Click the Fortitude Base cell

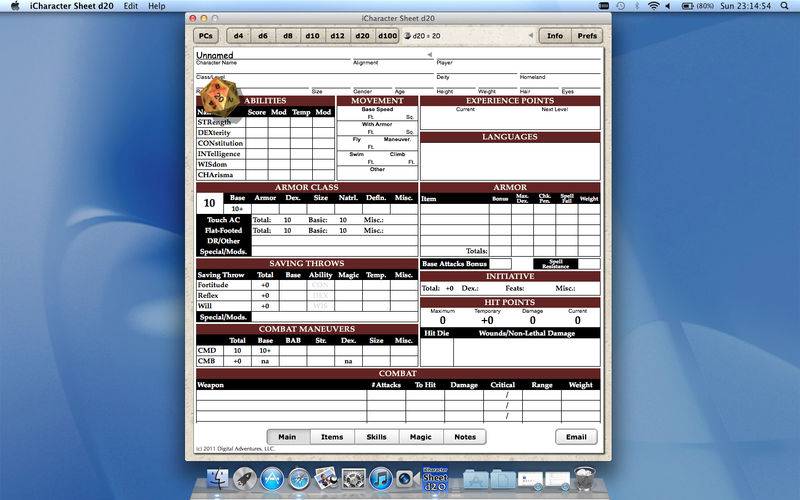click(x=293, y=285)
